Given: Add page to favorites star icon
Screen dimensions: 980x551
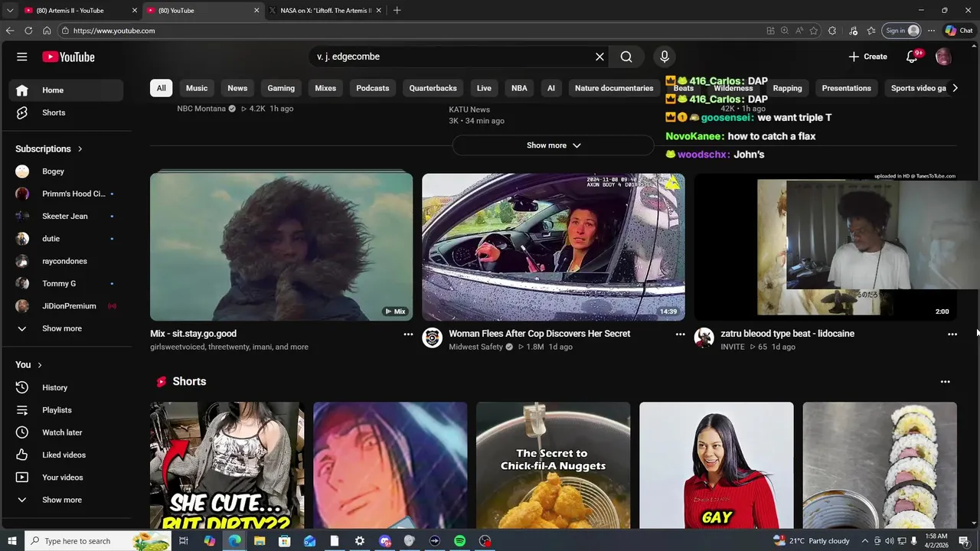Looking at the screenshot, I should point(814,31).
